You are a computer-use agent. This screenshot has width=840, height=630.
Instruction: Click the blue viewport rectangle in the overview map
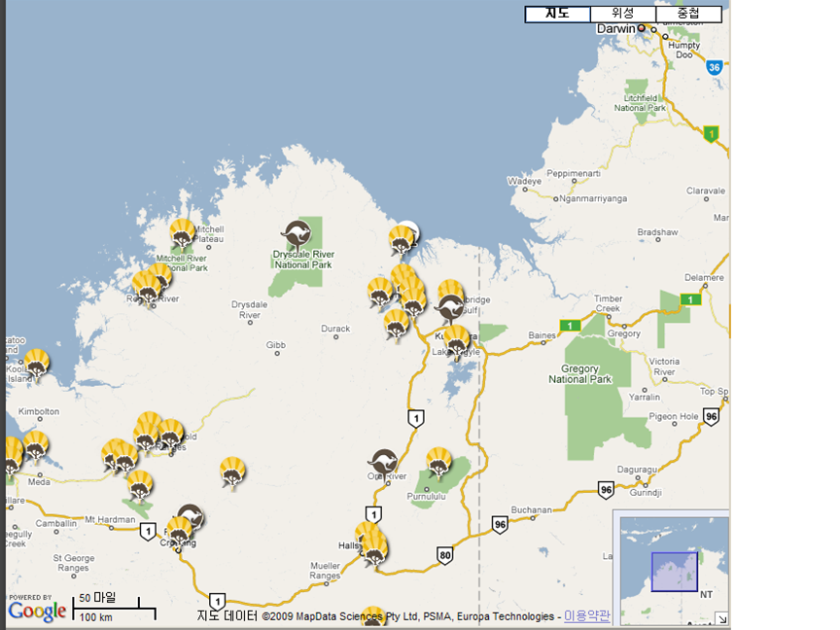[675, 572]
